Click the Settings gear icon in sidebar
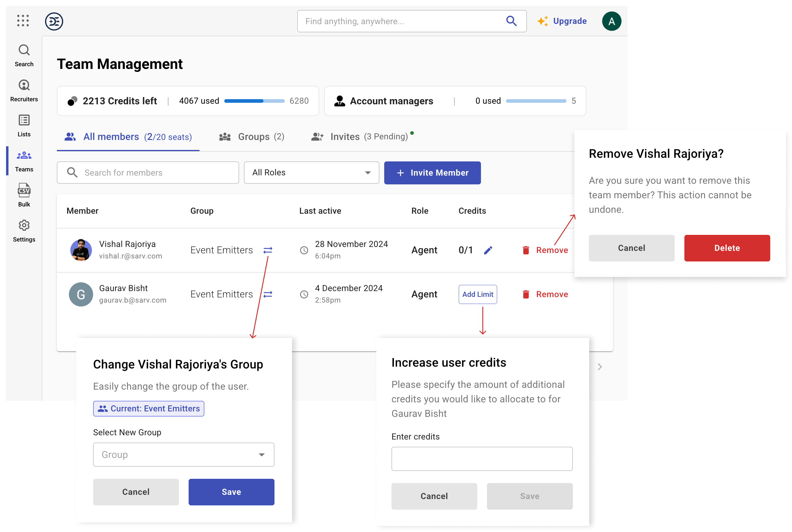The height and width of the screenshot is (532, 792). point(23,225)
